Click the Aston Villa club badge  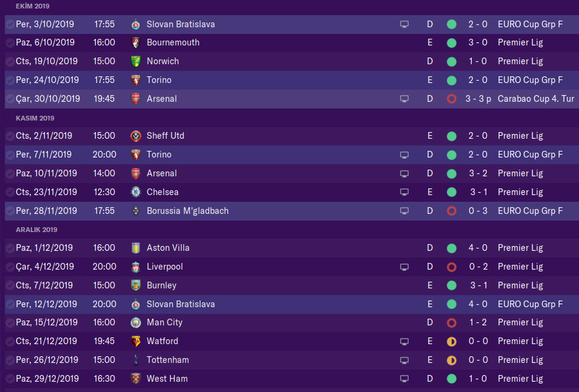pyautogui.click(x=136, y=248)
